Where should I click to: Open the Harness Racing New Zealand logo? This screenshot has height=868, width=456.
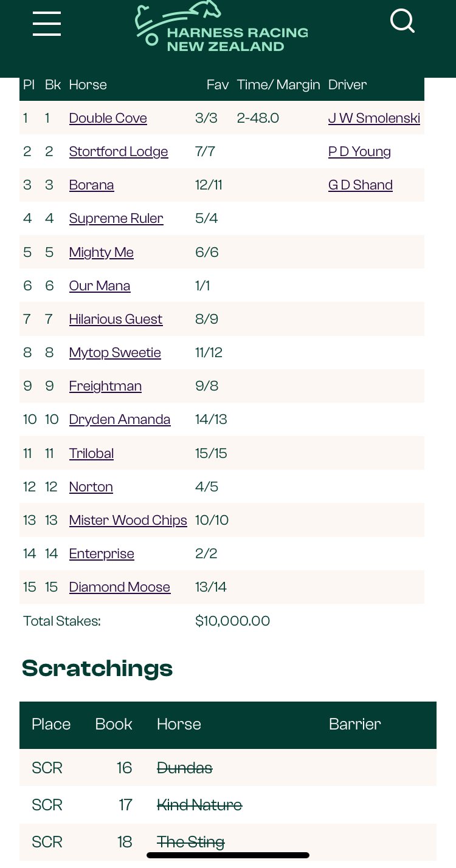pyautogui.click(x=221, y=27)
